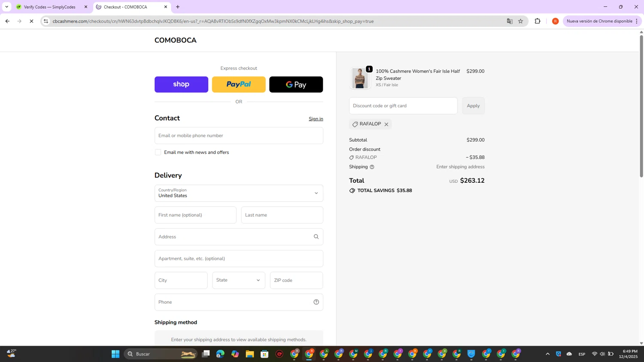The height and width of the screenshot is (362, 644).
Task: Click the total amount $263.12
Action: coord(472,181)
